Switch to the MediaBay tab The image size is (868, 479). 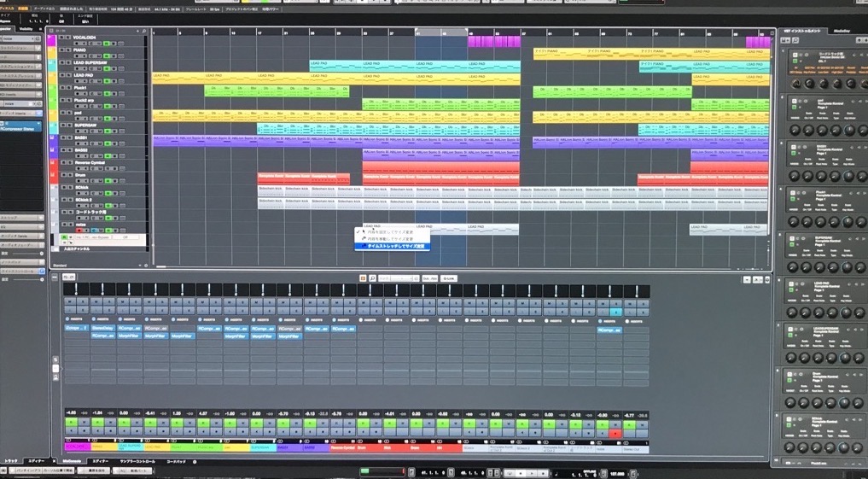tap(841, 31)
